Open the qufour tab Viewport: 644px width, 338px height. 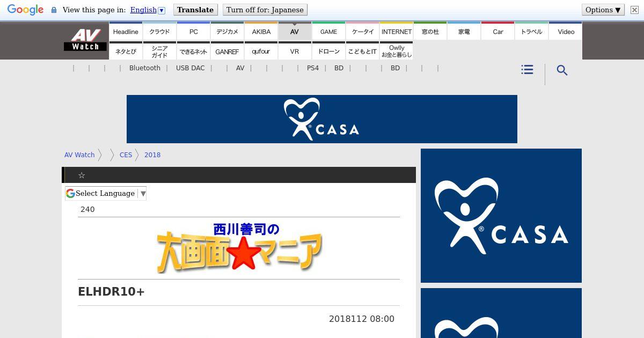pyautogui.click(x=261, y=51)
